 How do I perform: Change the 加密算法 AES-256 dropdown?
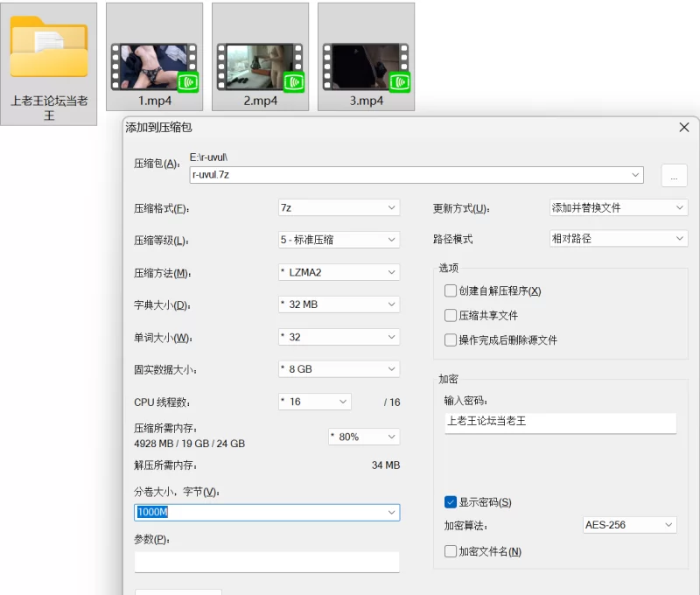click(630, 525)
